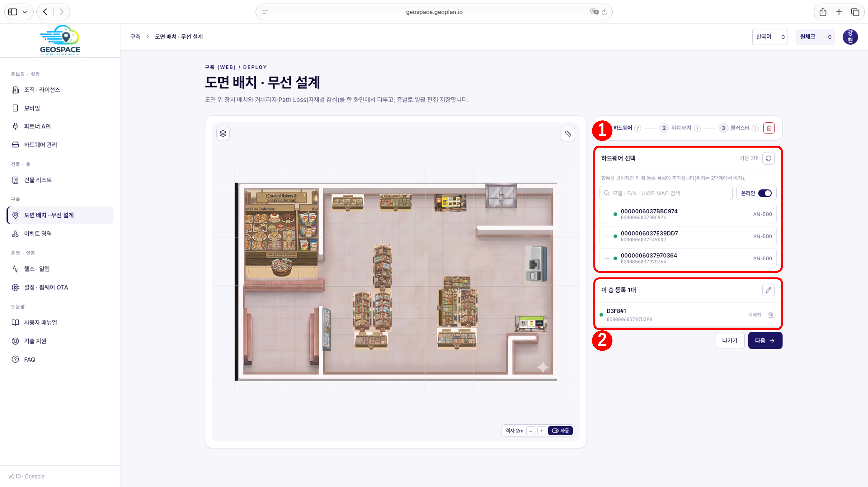Open the layers icon on the floor plan

click(223, 134)
